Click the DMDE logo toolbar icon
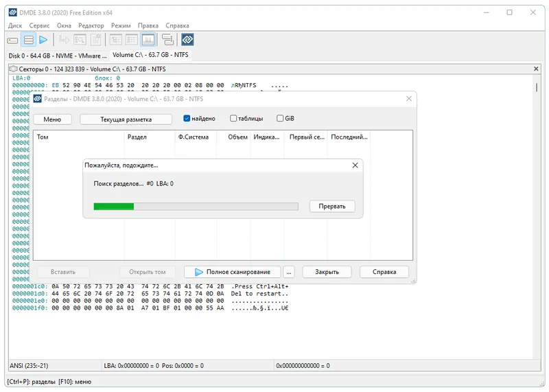The height and width of the screenshot is (392, 549). [x=187, y=40]
